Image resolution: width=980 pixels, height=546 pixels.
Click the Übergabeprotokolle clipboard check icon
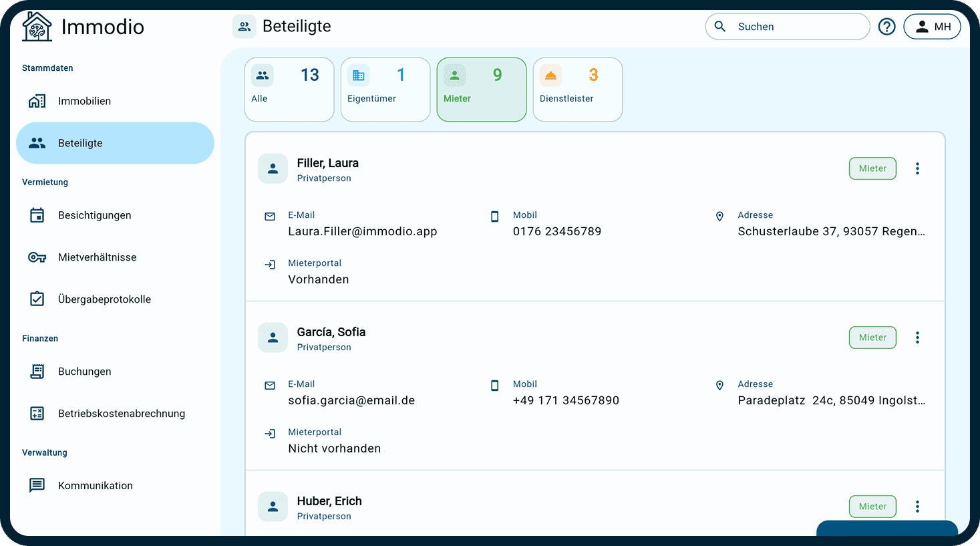point(37,299)
